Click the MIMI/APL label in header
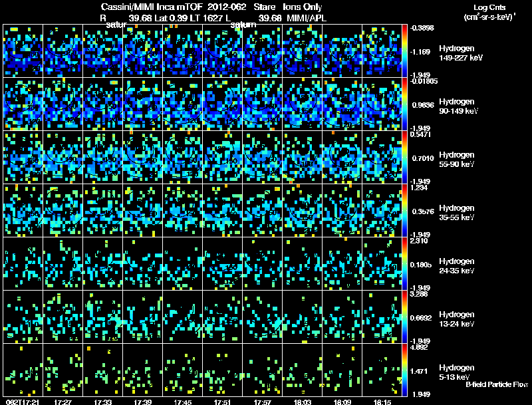This screenshot has width=532, height=405. 307,18
